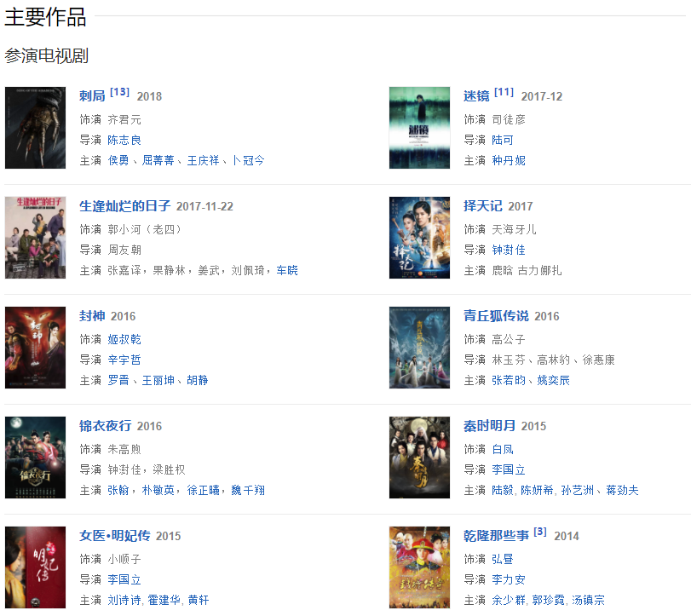The image size is (691, 616).
Task: Click the 生逢灿烂的日子 poster image
Action: (35, 238)
